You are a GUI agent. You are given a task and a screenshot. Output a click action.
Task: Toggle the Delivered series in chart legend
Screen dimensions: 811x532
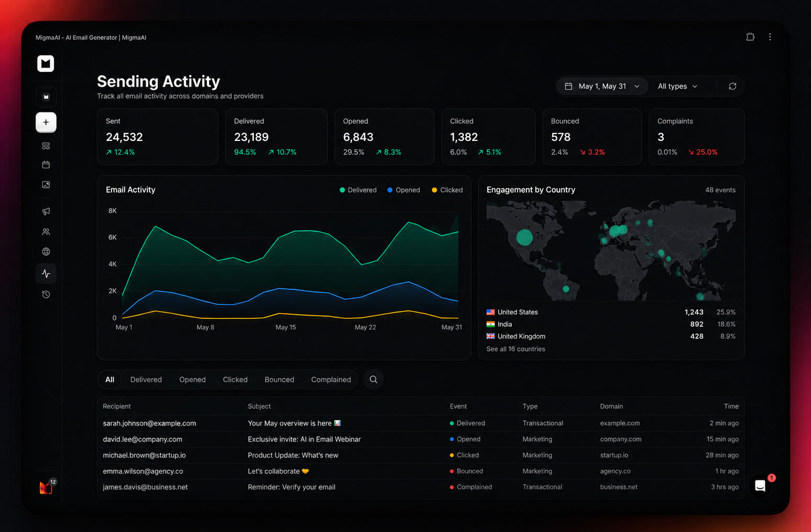click(358, 190)
